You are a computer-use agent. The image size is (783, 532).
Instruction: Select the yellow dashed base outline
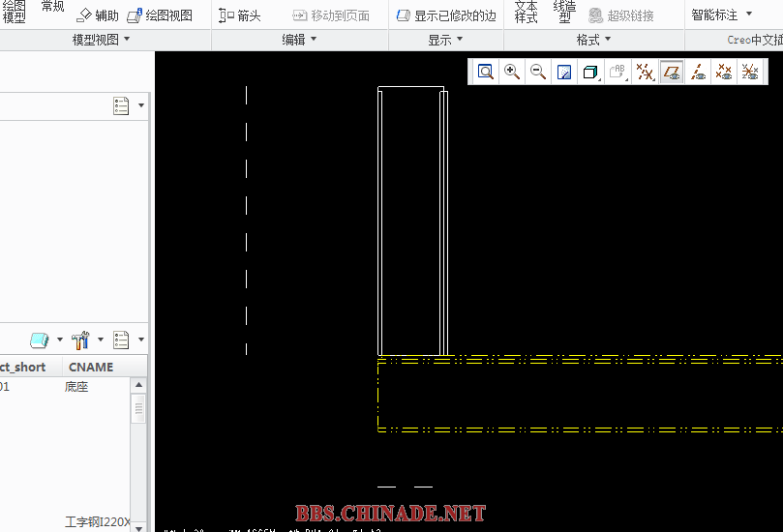580,394
